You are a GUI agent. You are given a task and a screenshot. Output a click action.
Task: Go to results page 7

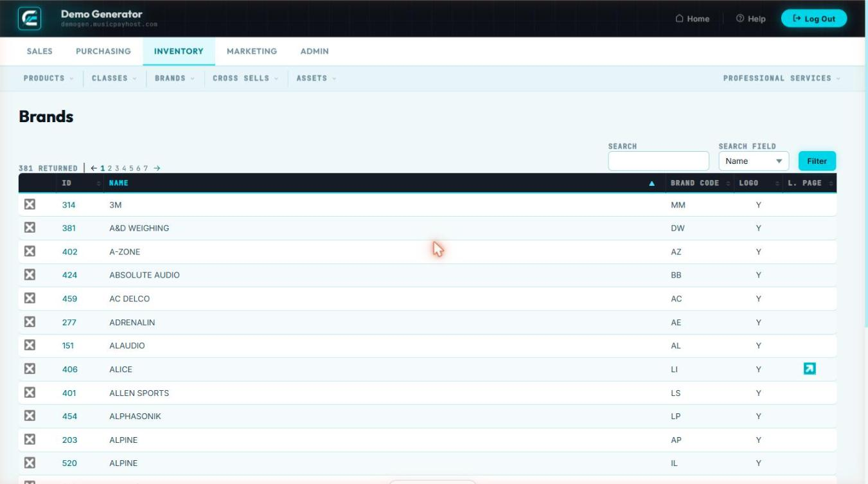tap(146, 168)
